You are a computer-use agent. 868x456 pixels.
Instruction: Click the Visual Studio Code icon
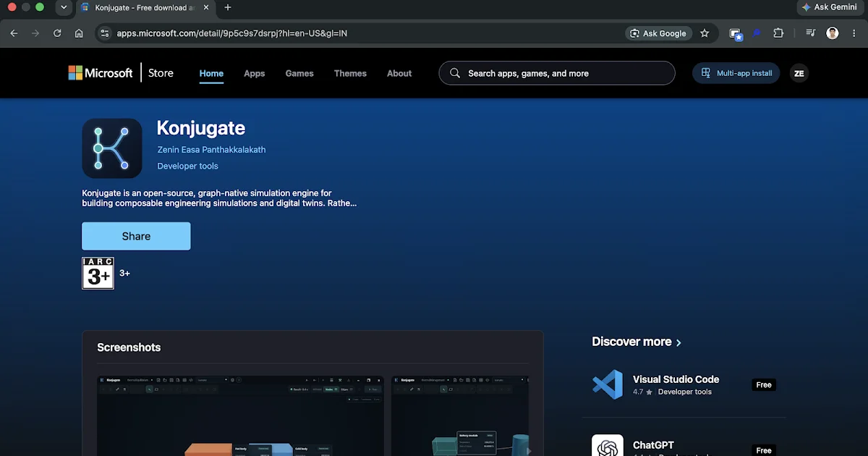(608, 385)
